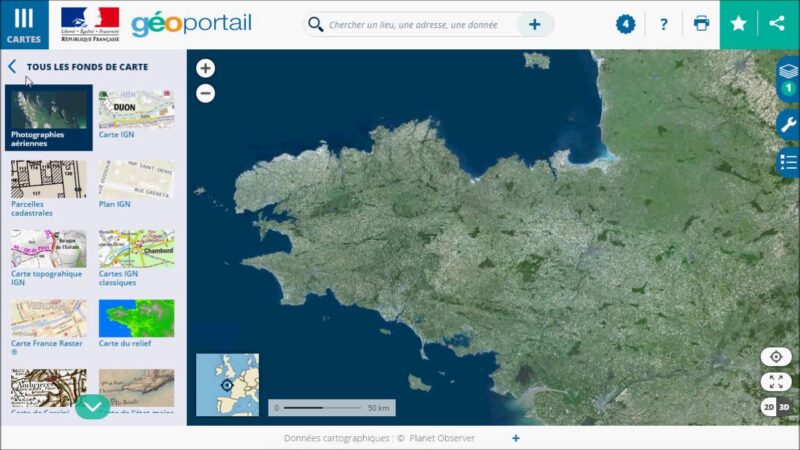This screenshot has height=450, width=800.
Task: Open the notifications badge showing 4
Action: pyautogui.click(x=626, y=24)
